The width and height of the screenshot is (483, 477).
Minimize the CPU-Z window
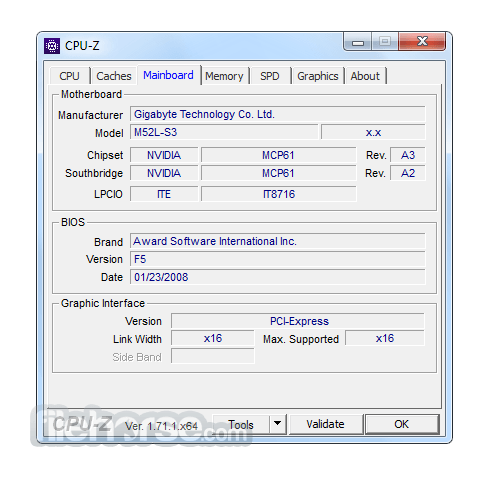coord(358,42)
